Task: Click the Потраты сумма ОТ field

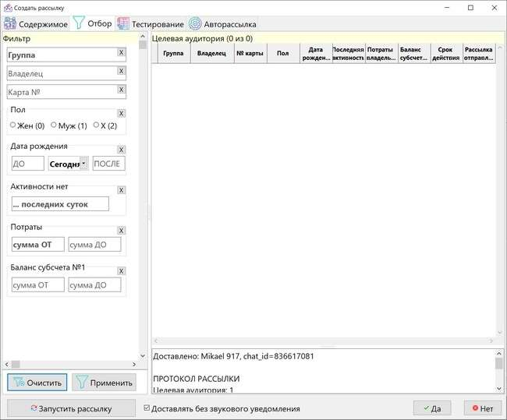Action: [37, 245]
